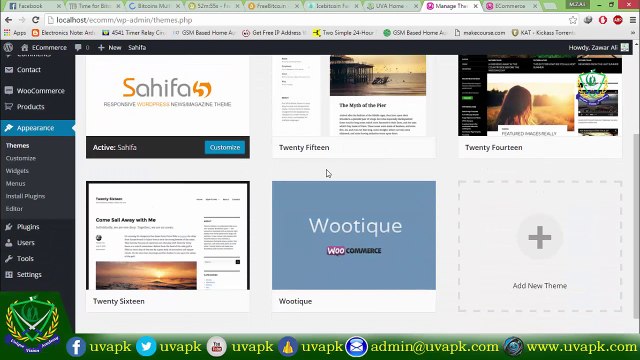Click the Settings icon in sidebar
The width and height of the screenshot is (640, 360).
(9, 274)
